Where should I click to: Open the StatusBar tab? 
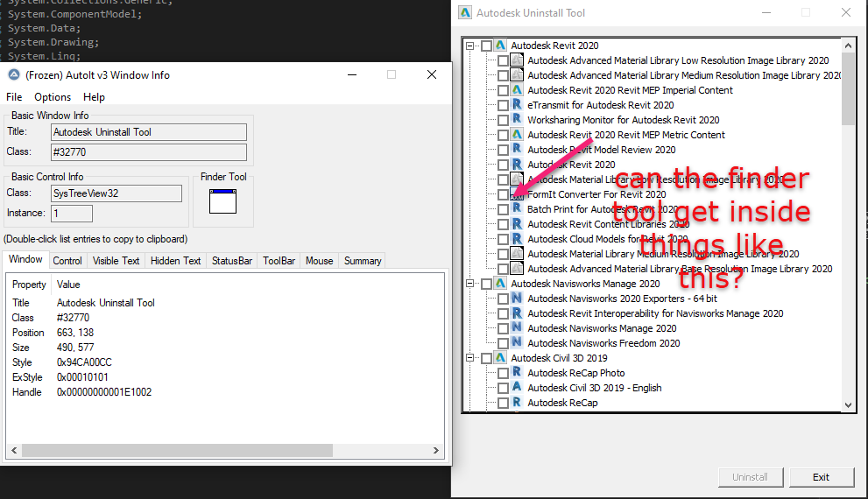[x=232, y=261]
